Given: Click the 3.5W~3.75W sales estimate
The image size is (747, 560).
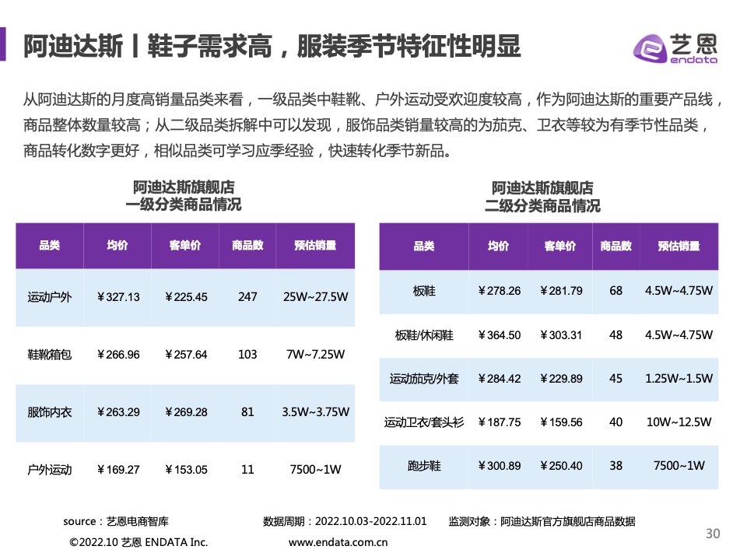Looking at the screenshot, I should (315, 412).
